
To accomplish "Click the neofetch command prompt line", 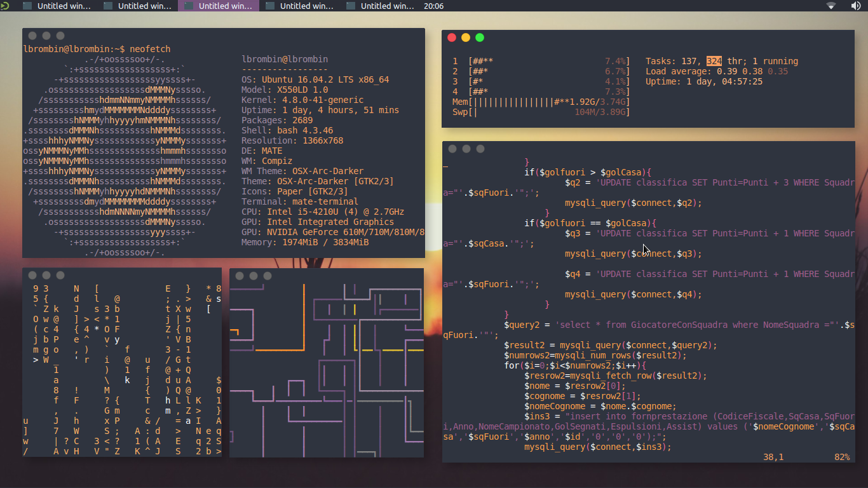I will point(97,49).
